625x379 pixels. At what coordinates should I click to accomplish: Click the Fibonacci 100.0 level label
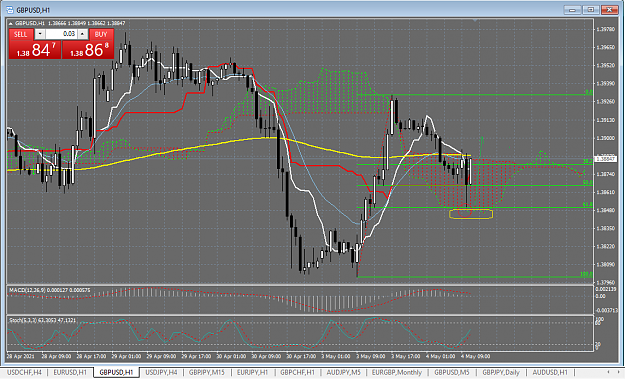pos(586,274)
